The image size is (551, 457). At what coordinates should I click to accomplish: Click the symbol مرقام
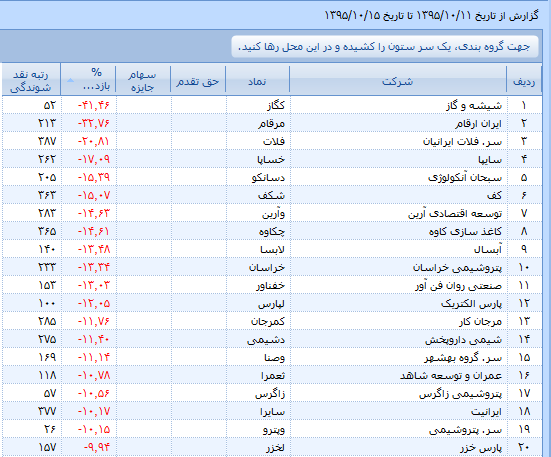point(271,123)
